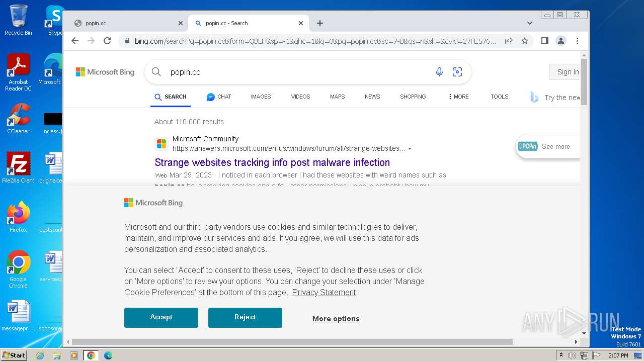Open the messagepr Word document icon
This screenshot has width=644, height=362.
(18, 316)
